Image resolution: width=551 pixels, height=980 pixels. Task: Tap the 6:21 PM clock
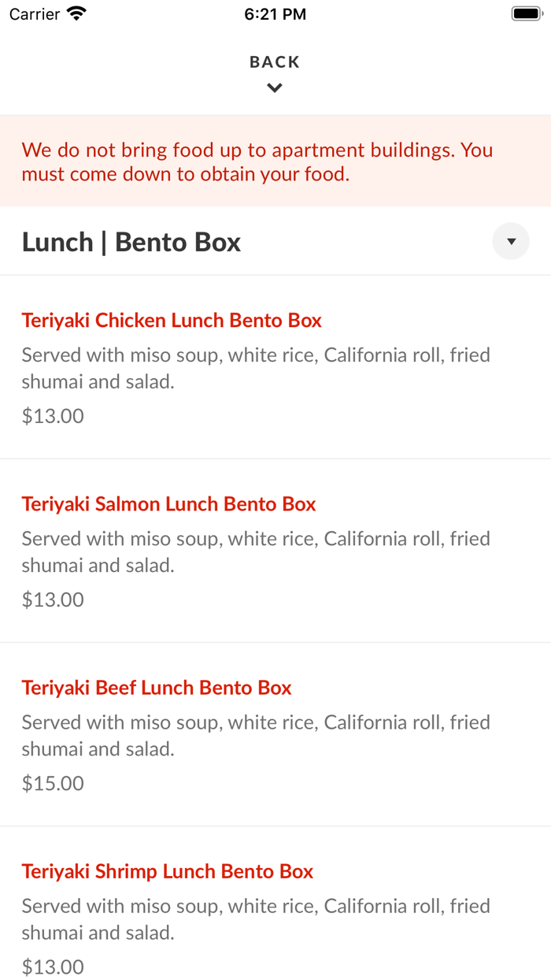pyautogui.click(x=275, y=14)
